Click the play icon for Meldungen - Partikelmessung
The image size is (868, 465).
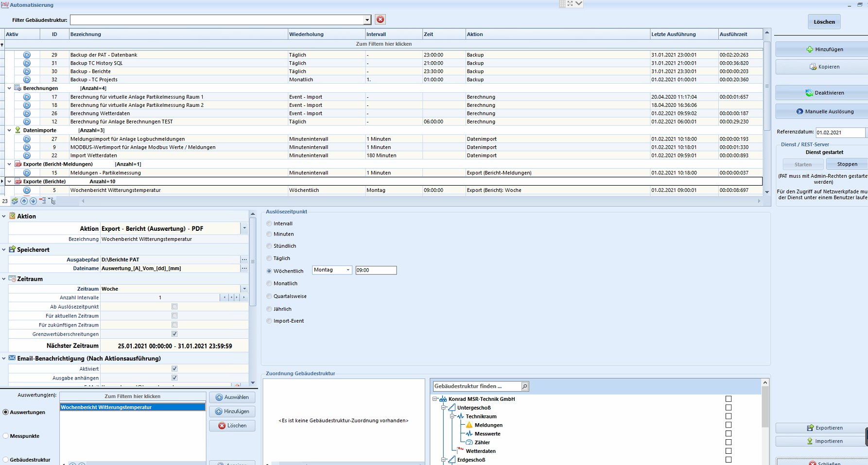click(x=27, y=172)
